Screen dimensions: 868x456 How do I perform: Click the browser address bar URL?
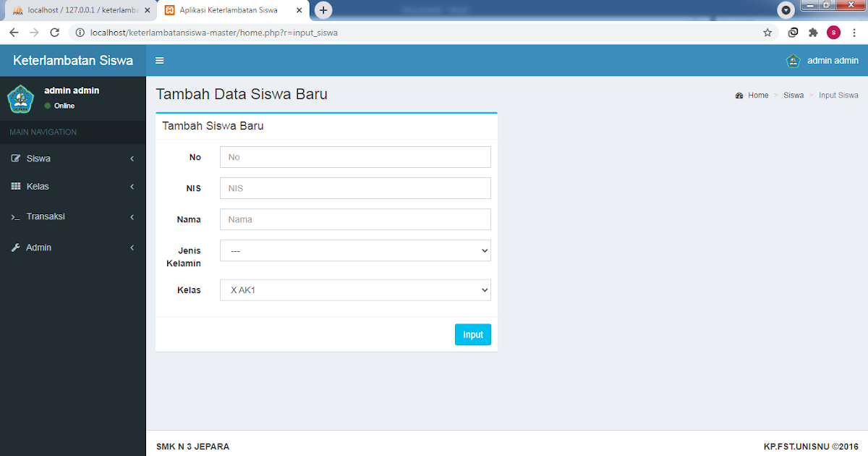(x=214, y=33)
